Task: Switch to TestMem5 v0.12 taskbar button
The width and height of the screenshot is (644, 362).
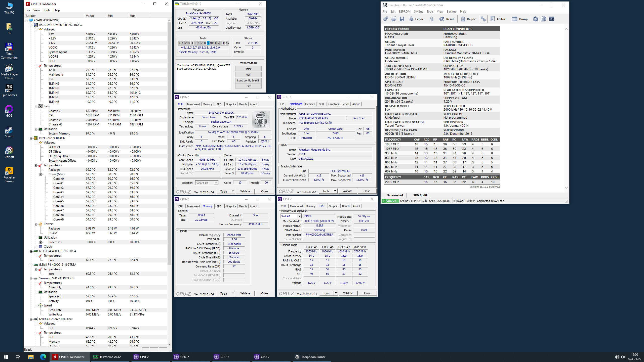Action: pos(110,357)
